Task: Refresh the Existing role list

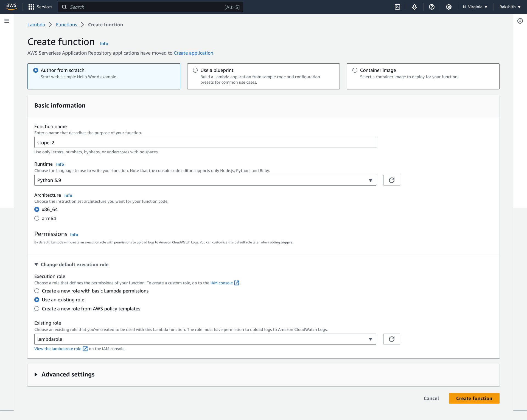Action: tap(391, 339)
